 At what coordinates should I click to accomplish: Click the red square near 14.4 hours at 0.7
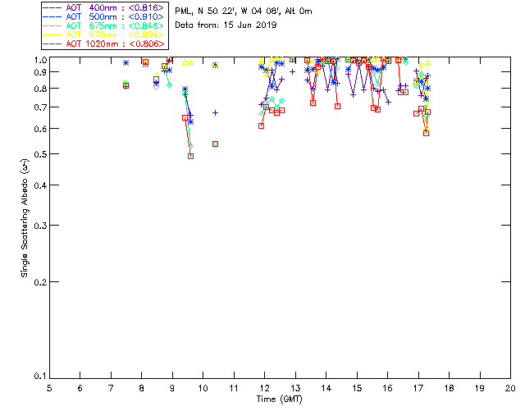point(337,106)
